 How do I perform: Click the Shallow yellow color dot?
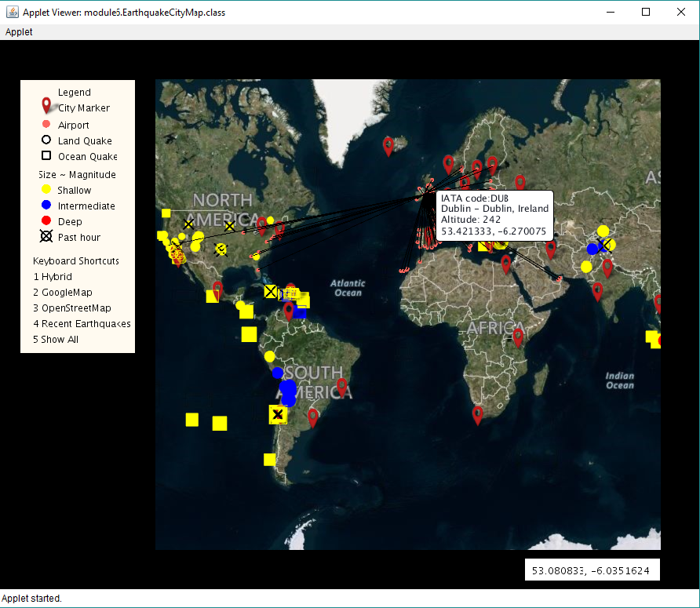tap(46, 190)
